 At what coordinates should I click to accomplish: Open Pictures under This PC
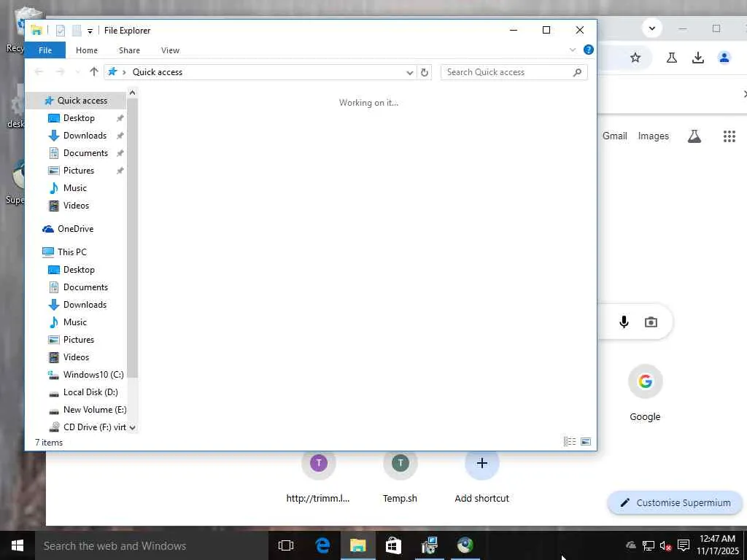pos(78,340)
